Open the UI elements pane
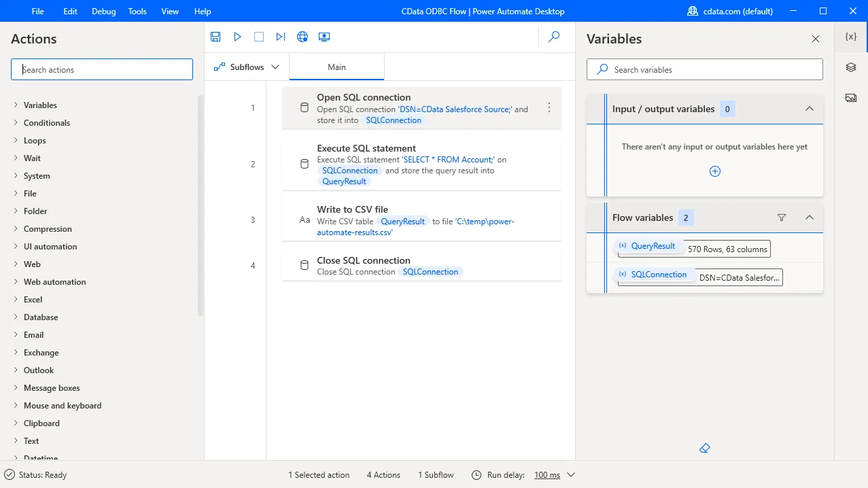Viewport: 868px width, 488px height. tap(850, 67)
